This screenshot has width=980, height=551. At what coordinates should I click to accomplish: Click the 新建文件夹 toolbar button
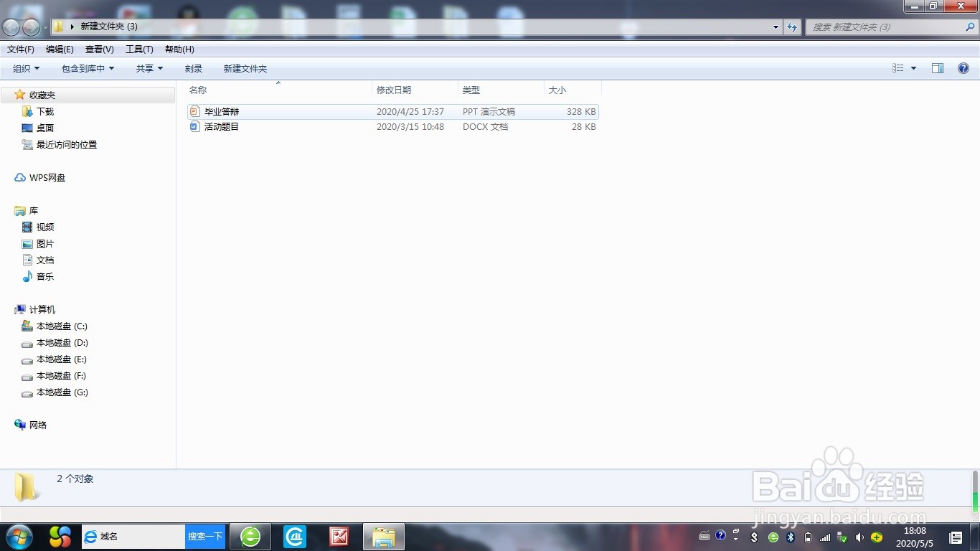245,69
